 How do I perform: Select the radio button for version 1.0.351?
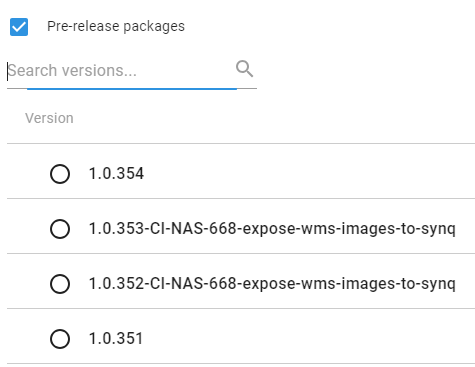60,339
